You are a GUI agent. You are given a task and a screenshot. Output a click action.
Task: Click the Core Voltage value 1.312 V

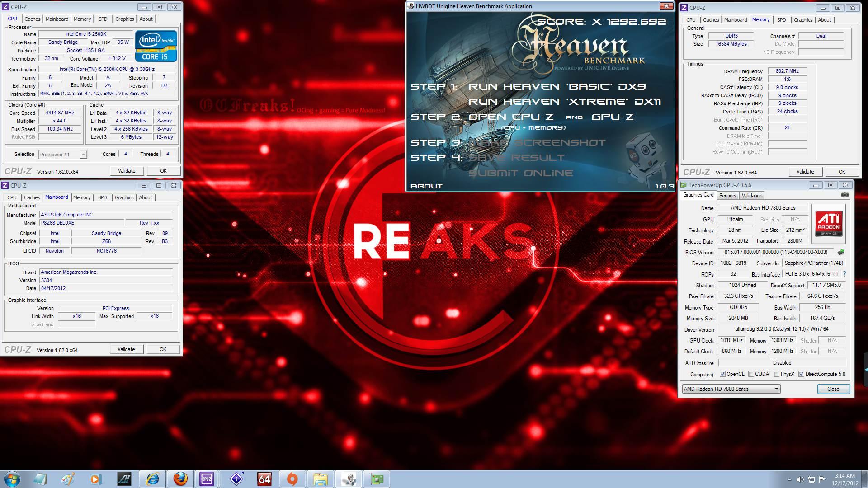(117, 59)
